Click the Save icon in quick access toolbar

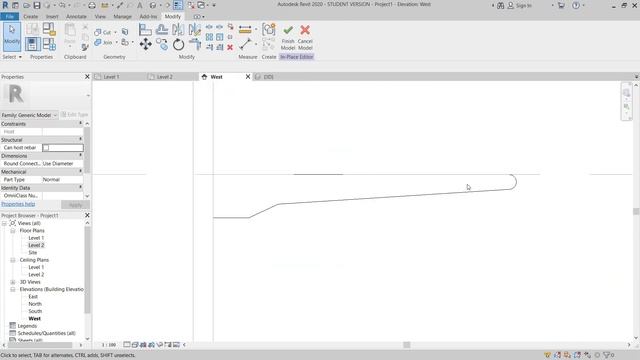[x=37, y=5]
